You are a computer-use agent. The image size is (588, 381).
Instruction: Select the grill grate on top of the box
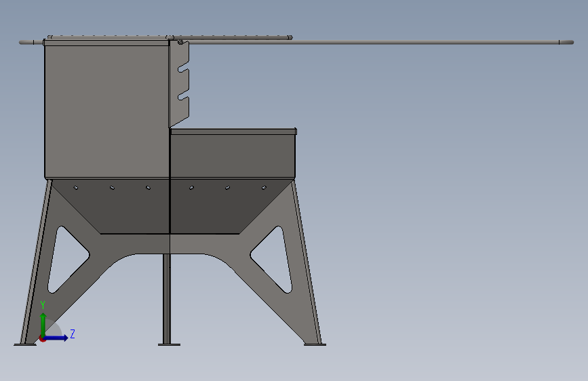tap(169, 37)
